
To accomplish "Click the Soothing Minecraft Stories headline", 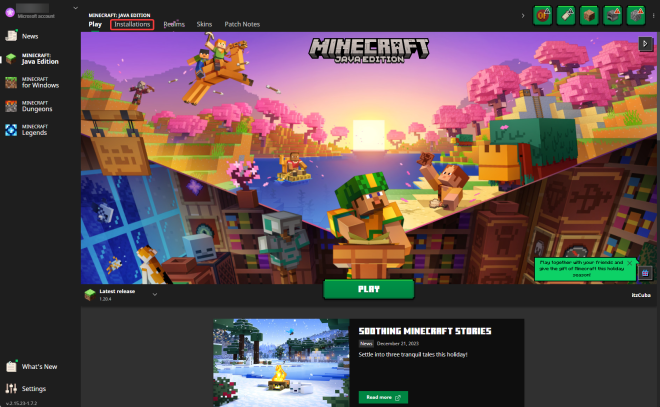I will [x=425, y=331].
